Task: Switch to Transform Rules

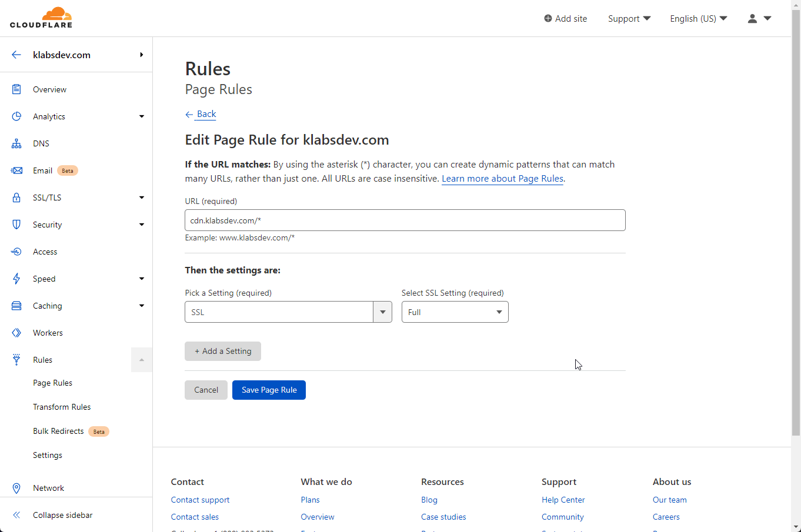Action: point(62,406)
